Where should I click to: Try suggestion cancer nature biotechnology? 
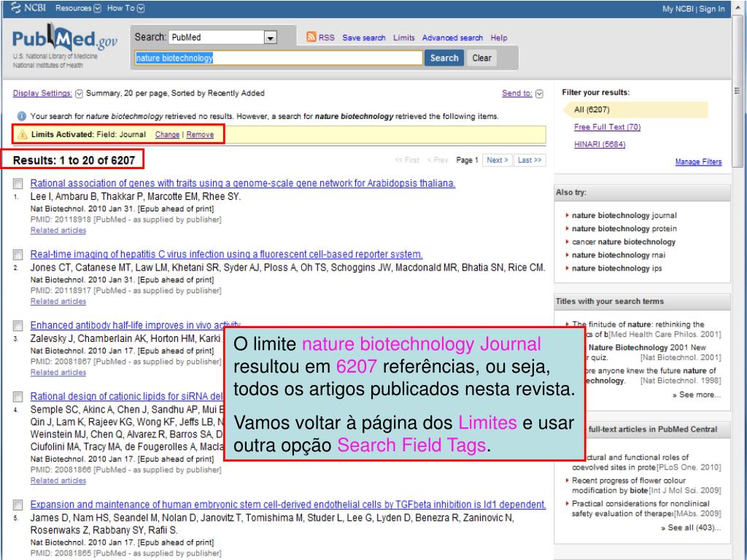624,242
